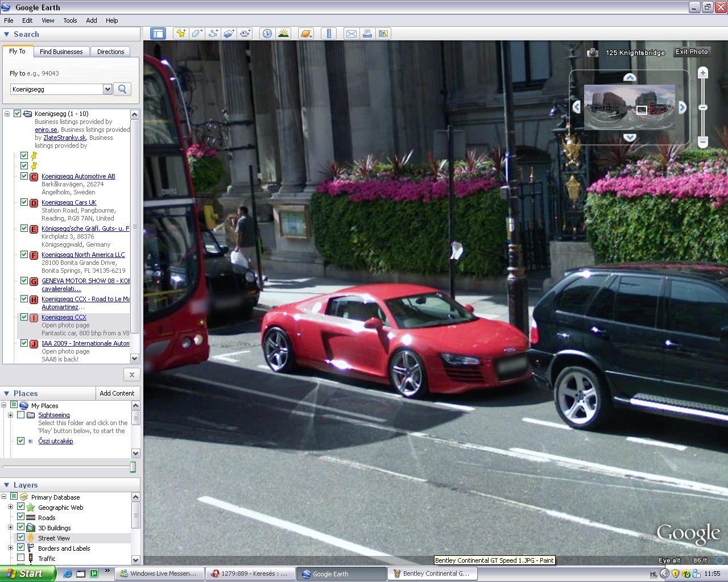Expand the Geographic Web layer
This screenshot has width=728, height=582.
click(x=10, y=508)
